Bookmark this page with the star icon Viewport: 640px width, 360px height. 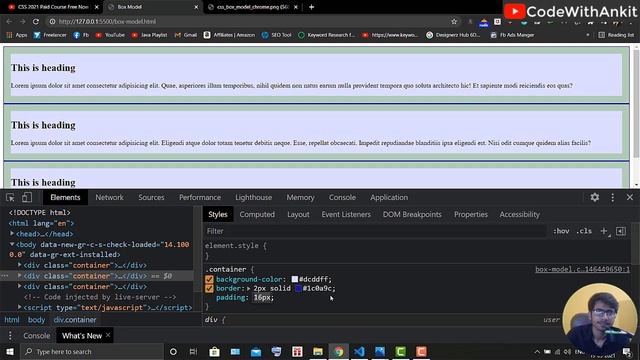point(454,22)
